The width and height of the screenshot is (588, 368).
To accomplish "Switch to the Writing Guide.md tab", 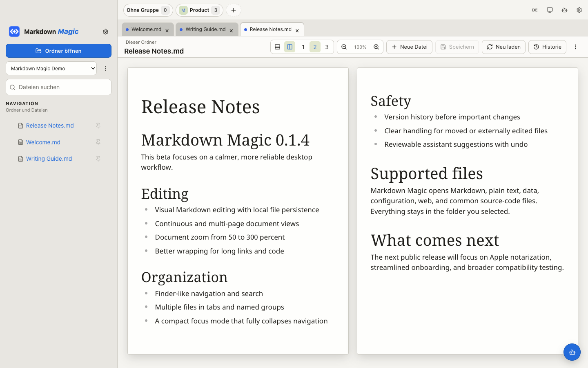I will click(x=205, y=29).
